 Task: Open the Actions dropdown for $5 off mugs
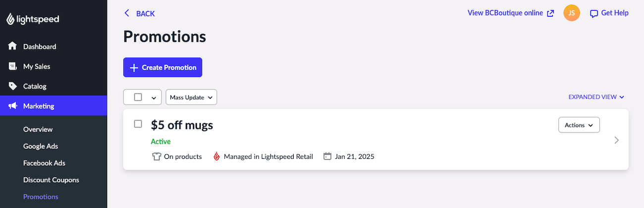(579, 125)
